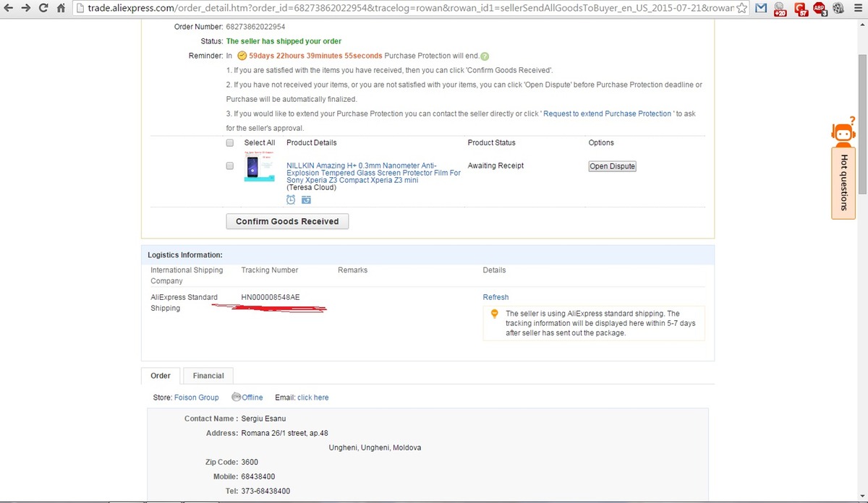
Task: Click the Offline seller status text
Action: click(252, 397)
